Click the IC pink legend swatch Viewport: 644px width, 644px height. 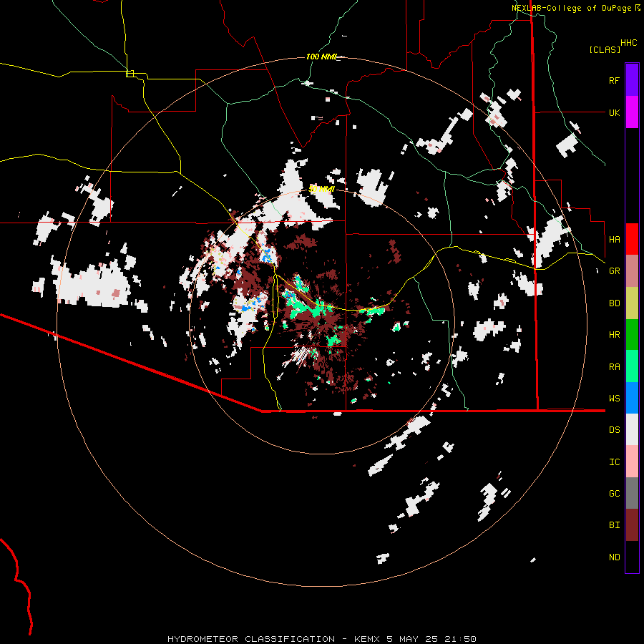[x=632, y=462]
